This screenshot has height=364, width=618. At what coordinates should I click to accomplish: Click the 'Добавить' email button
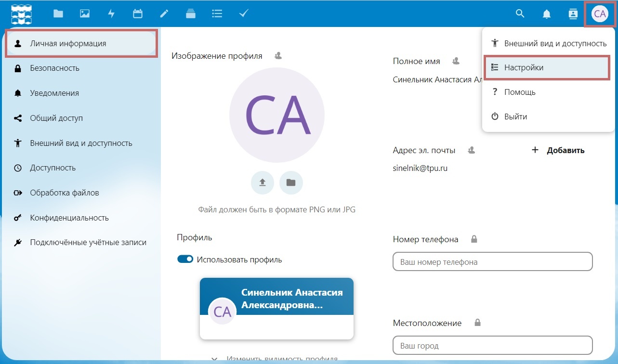click(x=558, y=150)
